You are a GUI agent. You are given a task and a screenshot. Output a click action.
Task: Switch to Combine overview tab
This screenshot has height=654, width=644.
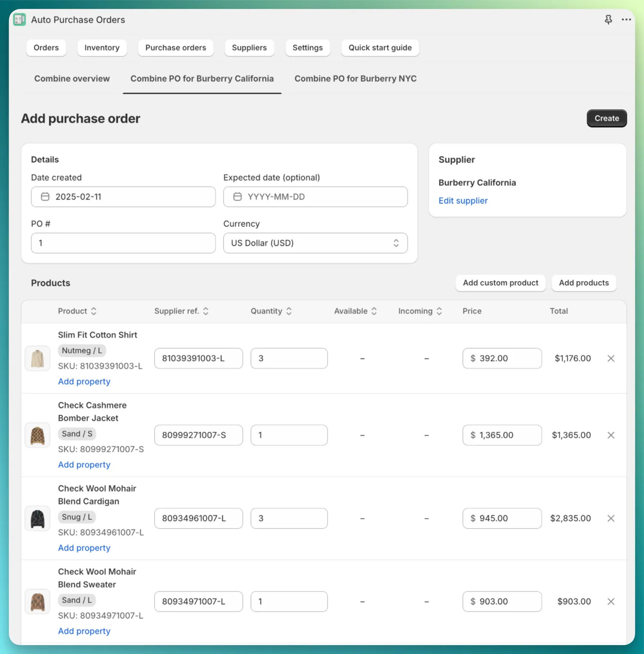click(x=72, y=78)
